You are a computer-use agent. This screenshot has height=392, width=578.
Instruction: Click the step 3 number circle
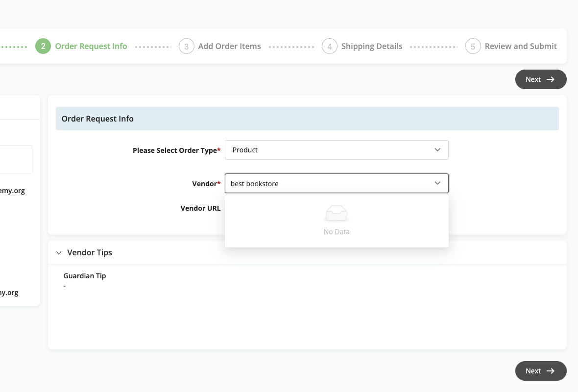[x=187, y=46]
